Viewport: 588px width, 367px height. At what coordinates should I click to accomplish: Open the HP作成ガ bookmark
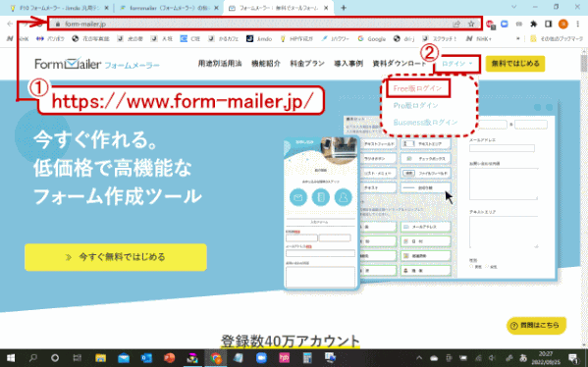[x=296, y=38]
